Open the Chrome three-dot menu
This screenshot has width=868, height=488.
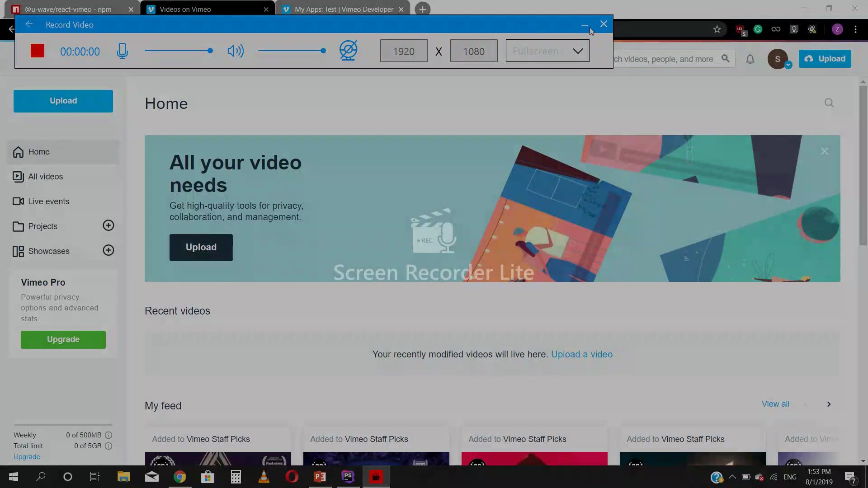point(855,29)
